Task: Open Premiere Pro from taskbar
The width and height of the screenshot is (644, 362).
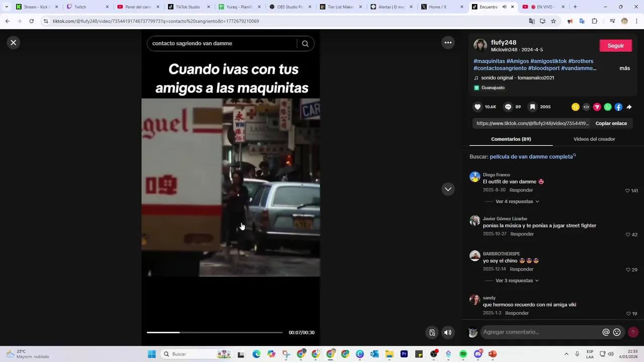Action: pyautogui.click(x=404, y=354)
